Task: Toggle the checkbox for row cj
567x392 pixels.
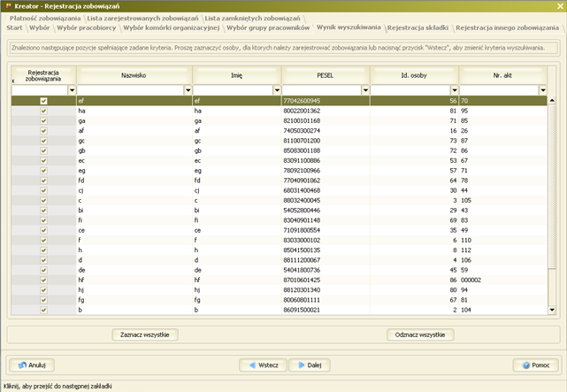Action: pos(43,190)
